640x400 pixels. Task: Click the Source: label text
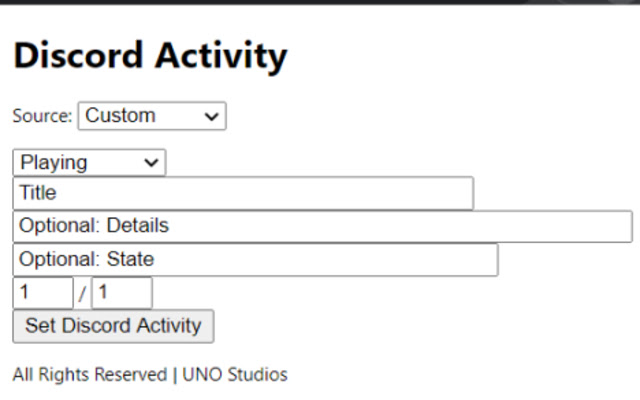pyautogui.click(x=42, y=116)
